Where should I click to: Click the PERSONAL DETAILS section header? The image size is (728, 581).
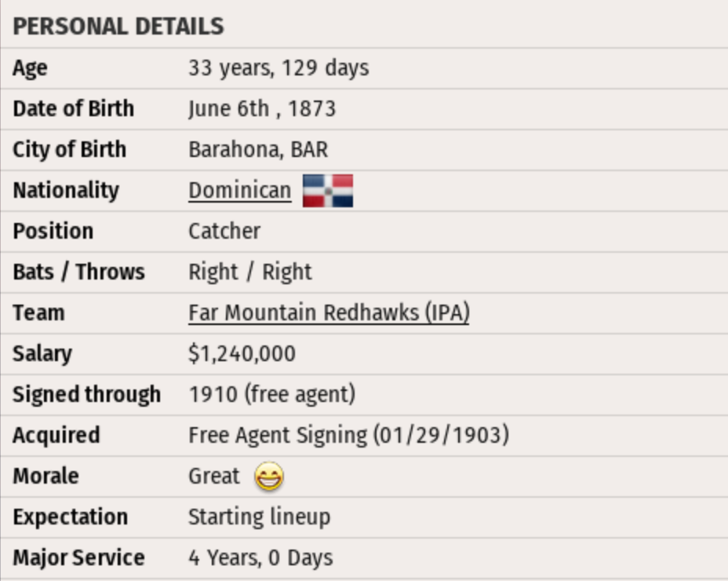coord(118,27)
